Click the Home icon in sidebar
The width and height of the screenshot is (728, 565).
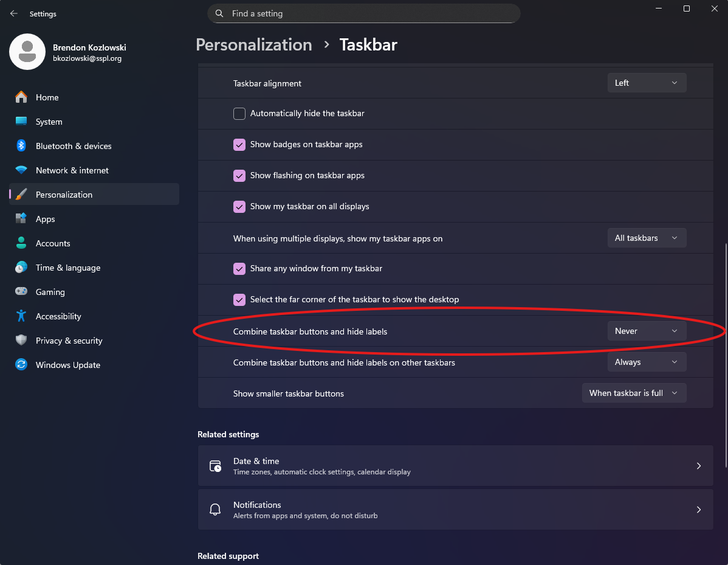[x=21, y=97]
